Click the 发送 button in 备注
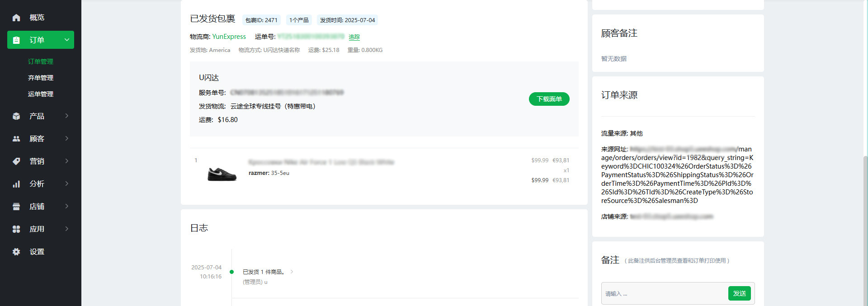Viewport: 868px width, 306px height. click(740, 293)
